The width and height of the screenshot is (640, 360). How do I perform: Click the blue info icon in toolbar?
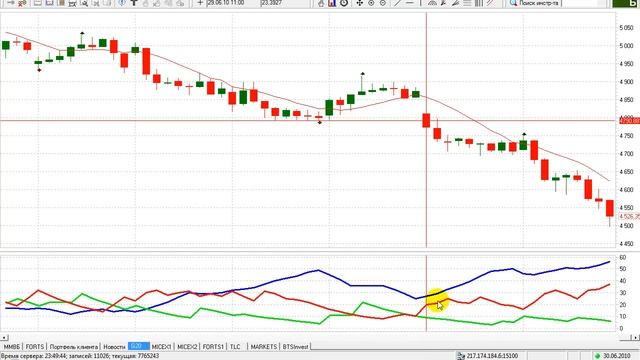(122, 3)
